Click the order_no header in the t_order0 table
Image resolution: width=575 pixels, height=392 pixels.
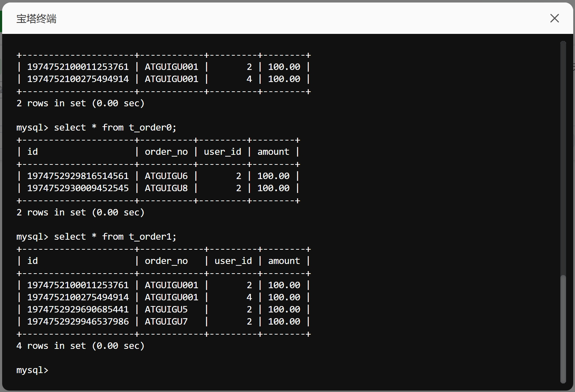[x=166, y=152]
